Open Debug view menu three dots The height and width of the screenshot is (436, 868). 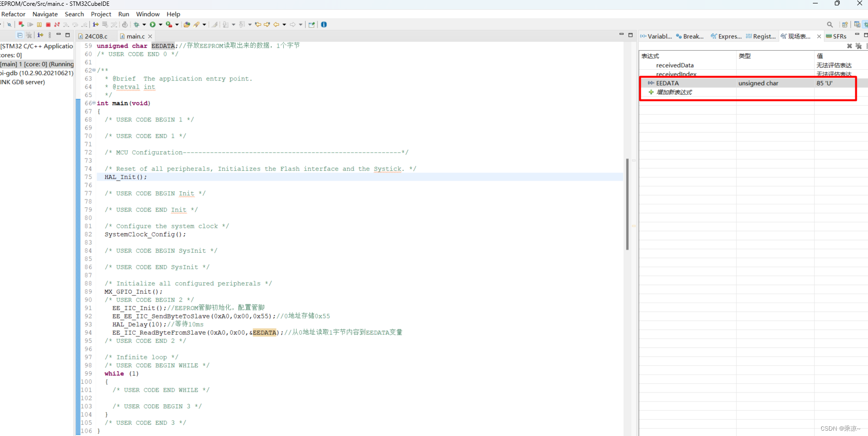(x=50, y=35)
